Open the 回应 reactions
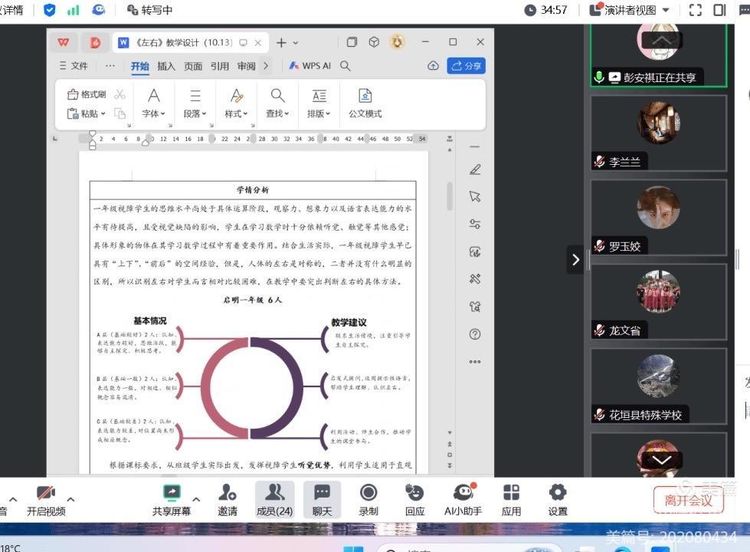This screenshot has height=552, width=750. click(x=415, y=500)
